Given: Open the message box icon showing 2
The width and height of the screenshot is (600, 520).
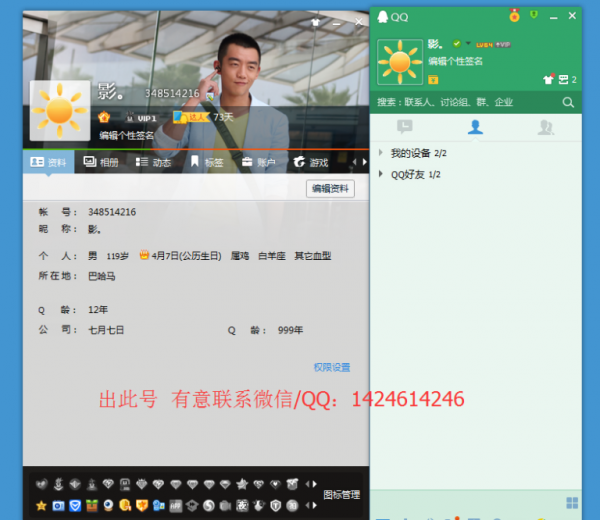Looking at the screenshot, I should pos(567,80).
